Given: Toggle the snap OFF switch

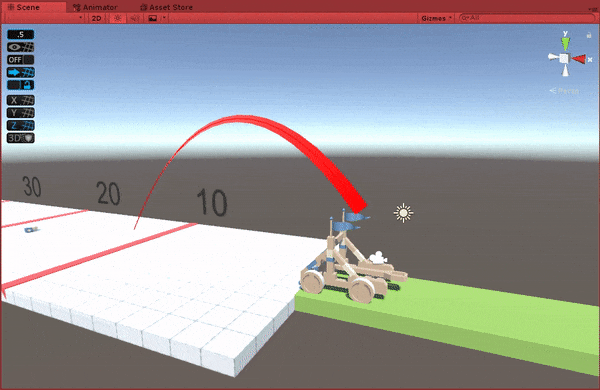Looking at the screenshot, I should click(21, 60).
